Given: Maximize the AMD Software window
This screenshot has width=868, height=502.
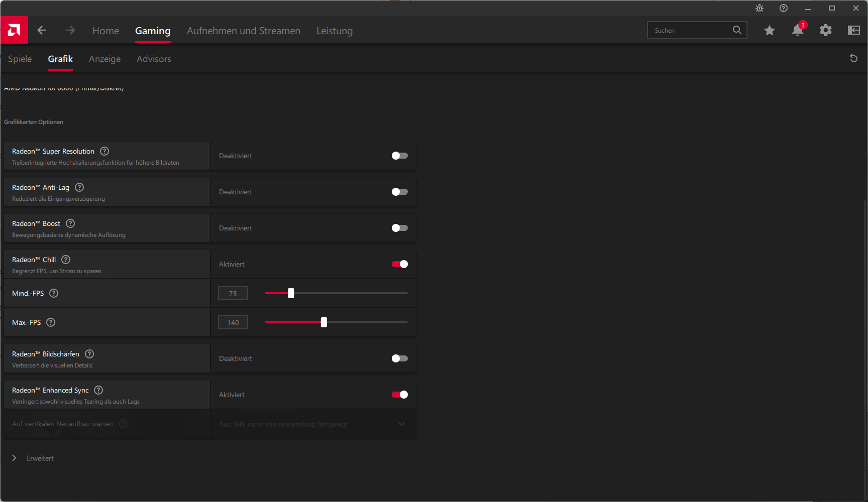Looking at the screenshot, I should pos(832,8).
